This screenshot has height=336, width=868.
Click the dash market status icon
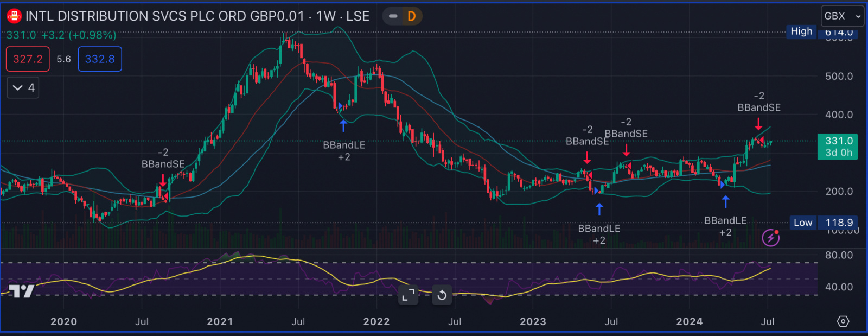coord(393,16)
